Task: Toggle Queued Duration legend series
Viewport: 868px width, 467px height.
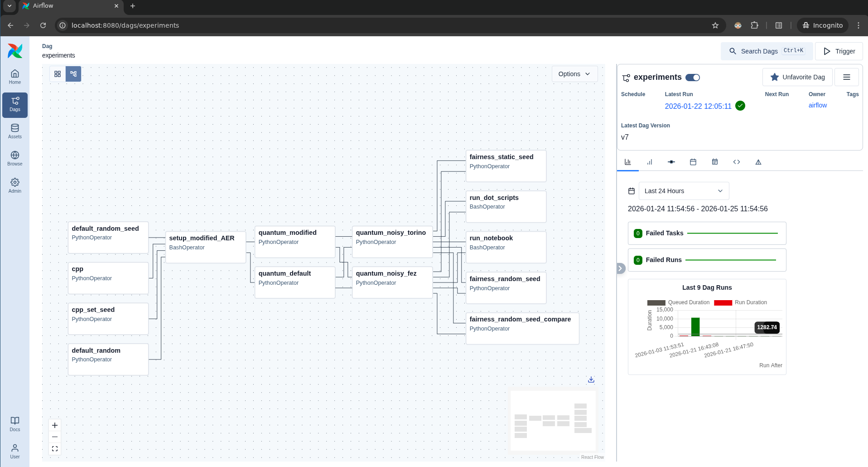Action: [679, 302]
